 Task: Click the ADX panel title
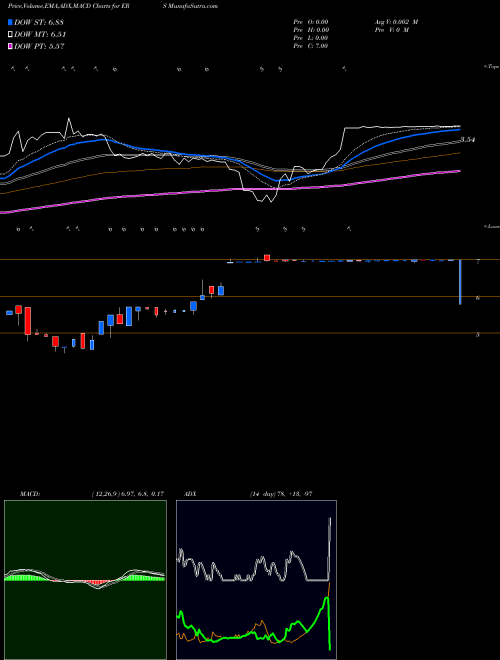point(190,494)
